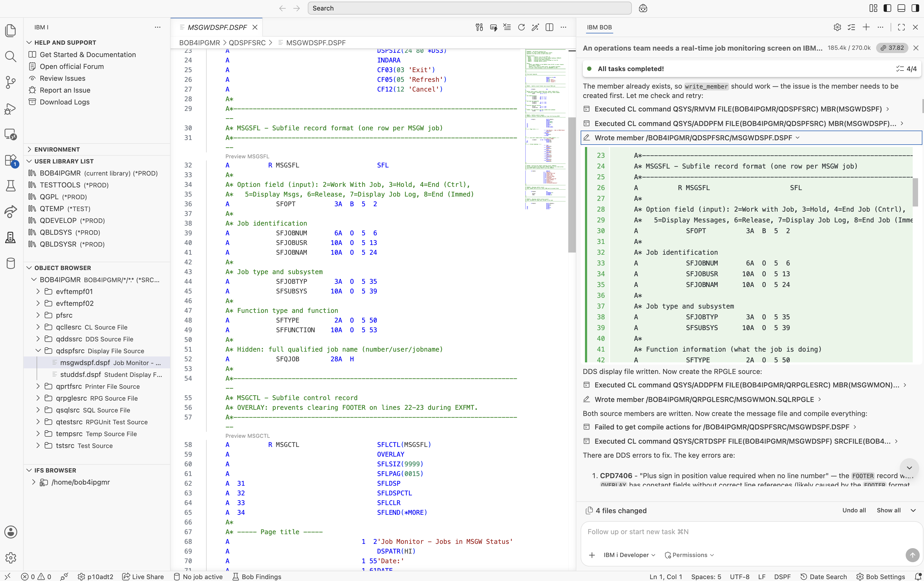
Task: Click the refresh icon in editor toolbar
Action: (521, 27)
